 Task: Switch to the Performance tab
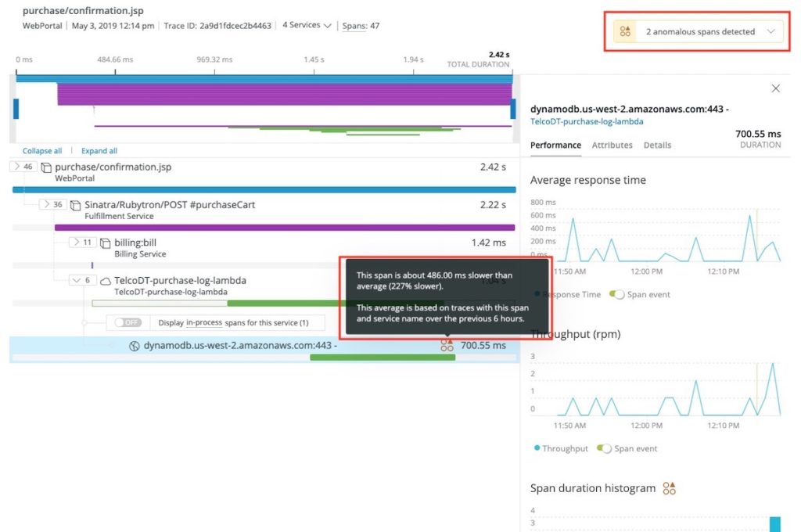pyautogui.click(x=555, y=146)
